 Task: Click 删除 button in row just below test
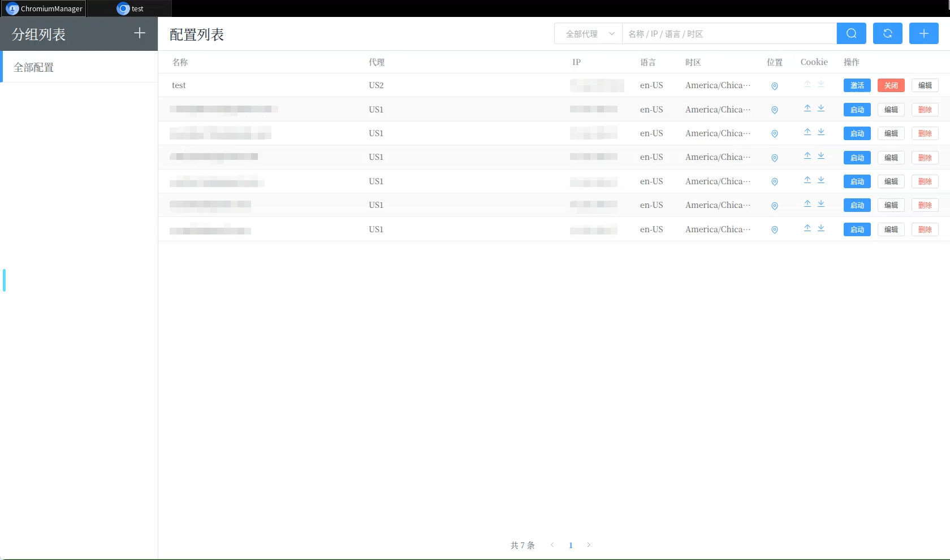pyautogui.click(x=925, y=110)
